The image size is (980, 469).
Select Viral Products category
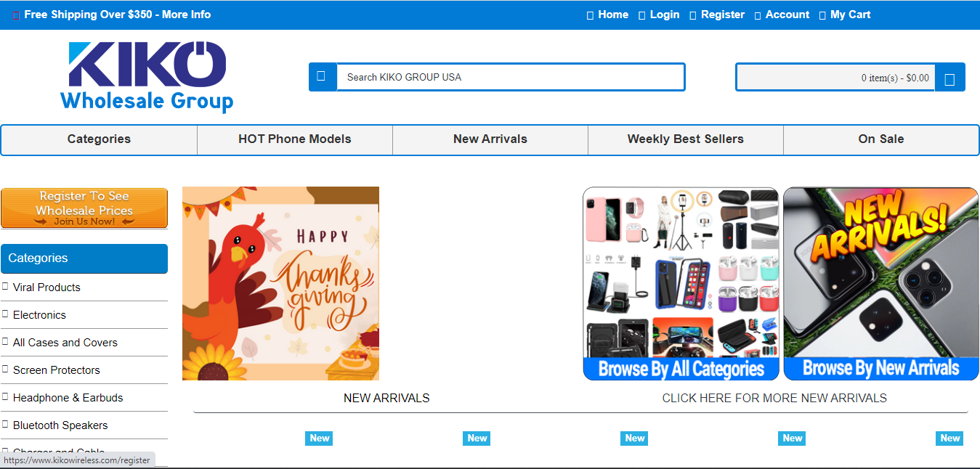[46, 287]
